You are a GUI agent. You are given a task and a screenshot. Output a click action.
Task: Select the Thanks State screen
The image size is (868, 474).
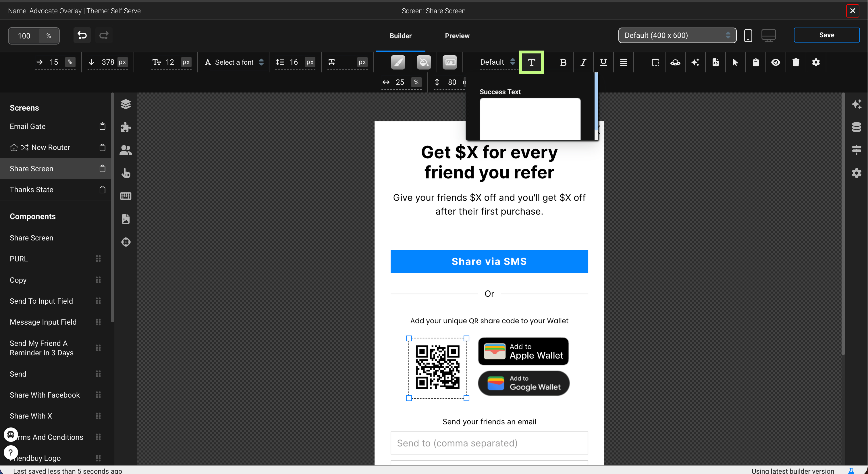tap(31, 190)
